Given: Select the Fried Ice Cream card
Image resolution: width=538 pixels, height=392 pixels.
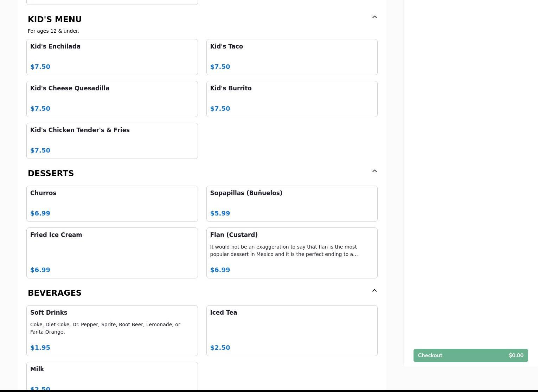Looking at the screenshot, I should pos(112,253).
